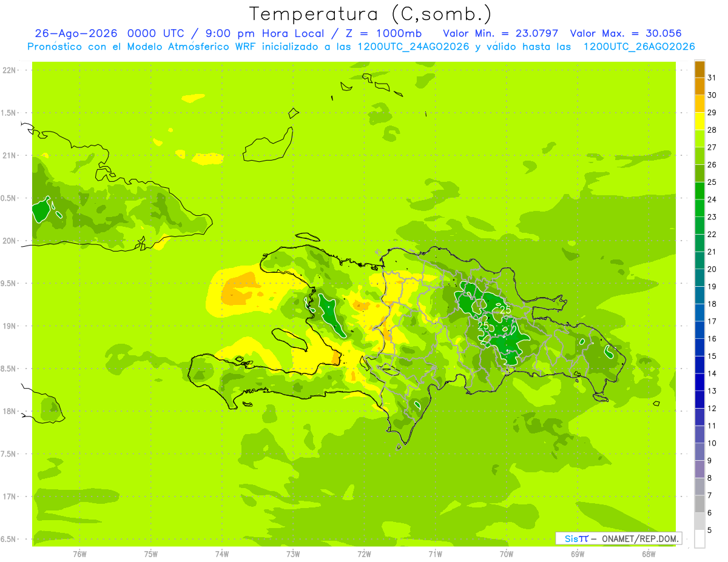Click the "1200UTC_24AGO2026" initialization time
The height and width of the screenshot is (562, 728).
(x=413, y=47)
